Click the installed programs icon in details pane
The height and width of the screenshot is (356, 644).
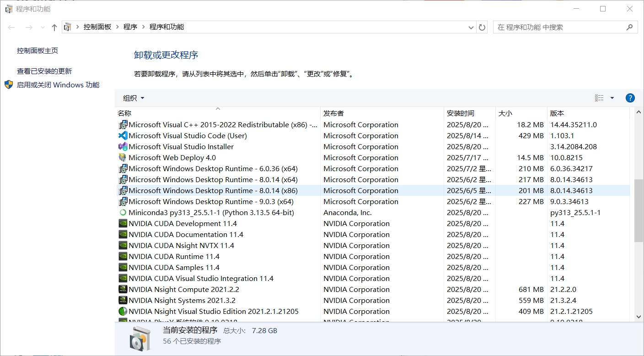(x=140, y=339)
